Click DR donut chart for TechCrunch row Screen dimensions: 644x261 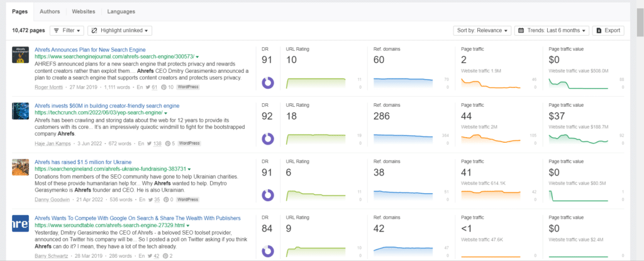(268, 140)
